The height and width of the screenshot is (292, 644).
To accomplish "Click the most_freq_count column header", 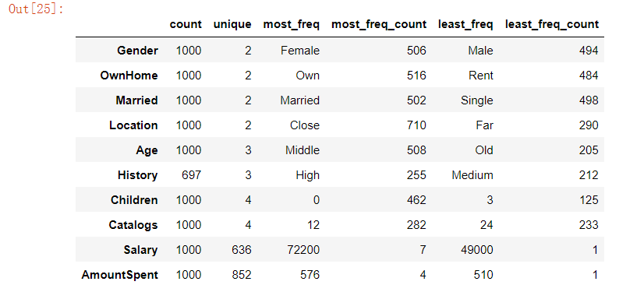I will pos(379,25).
